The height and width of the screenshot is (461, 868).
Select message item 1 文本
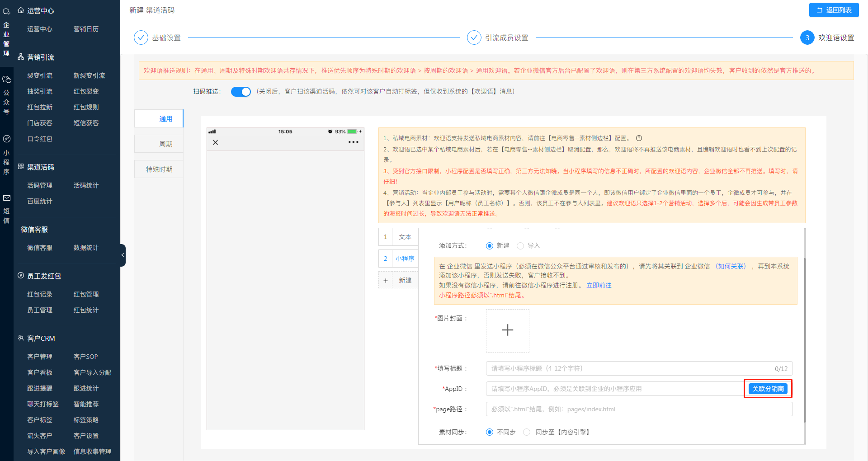coord(398,237)
